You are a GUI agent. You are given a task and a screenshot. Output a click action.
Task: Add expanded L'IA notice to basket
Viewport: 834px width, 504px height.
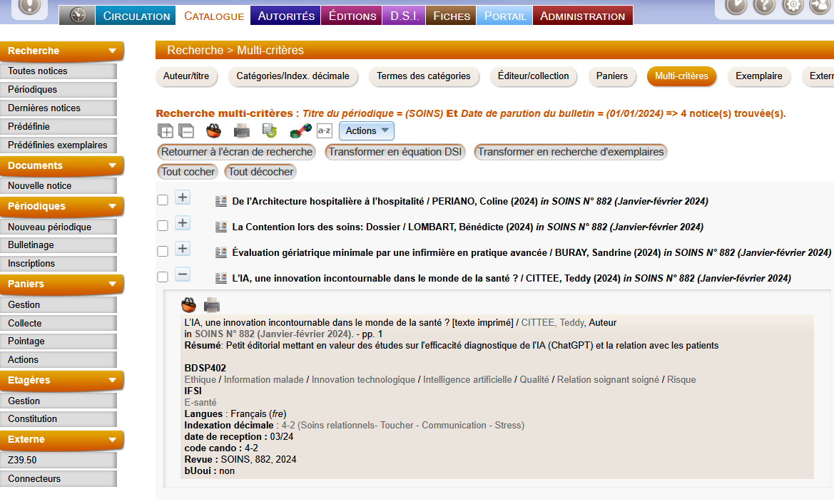point(189,306)
